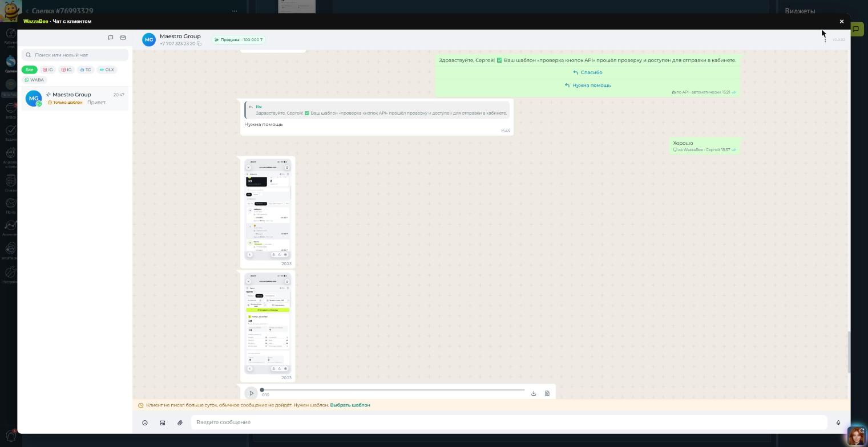868x447 pixels.
Task: Attach a file with the paperclip icon
Action: (180, 422)
